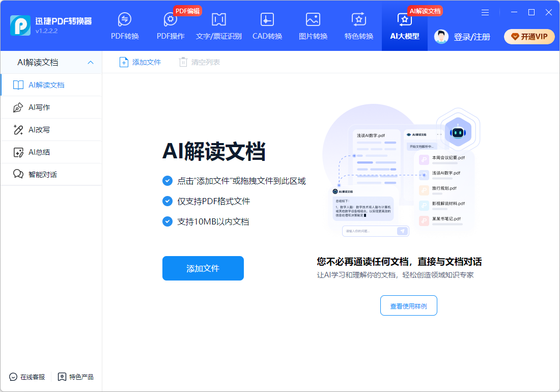Screen dimensions: 560x392
Task: Select AI改写 in the sidebar
Action: [51, 130]
